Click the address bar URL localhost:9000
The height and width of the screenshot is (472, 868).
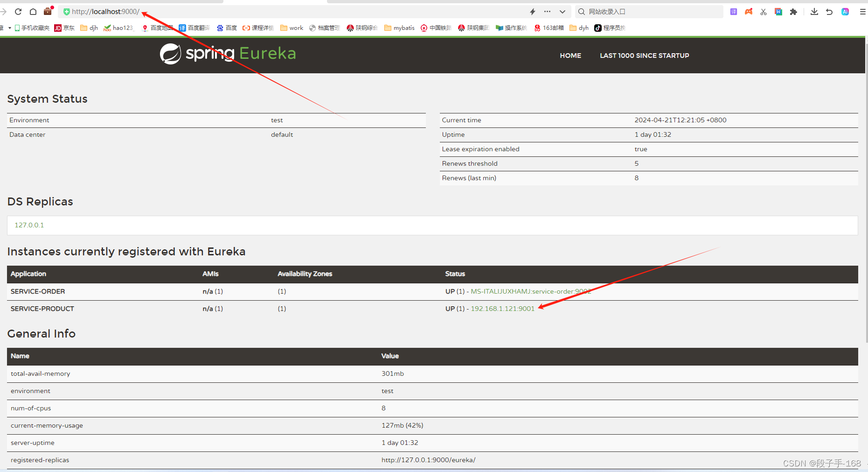tap(105, 12)
